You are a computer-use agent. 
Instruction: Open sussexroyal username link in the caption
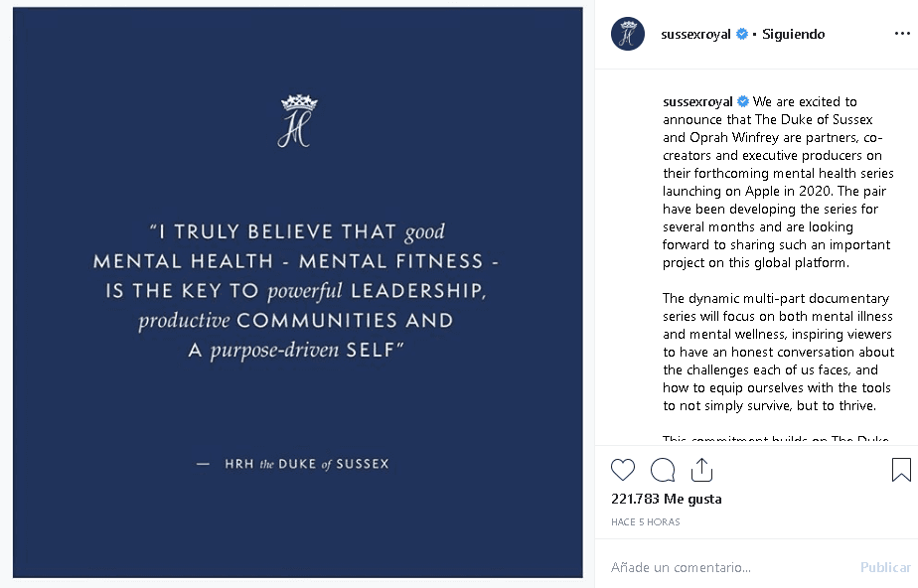(697, 101)
